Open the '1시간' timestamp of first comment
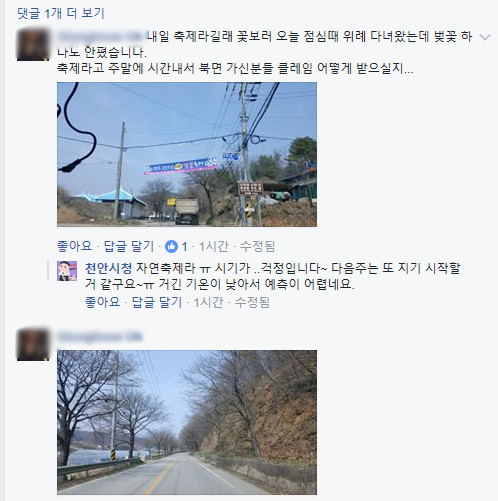The height and width of the screenshot is (501, 498). click(x=214, y=246)
